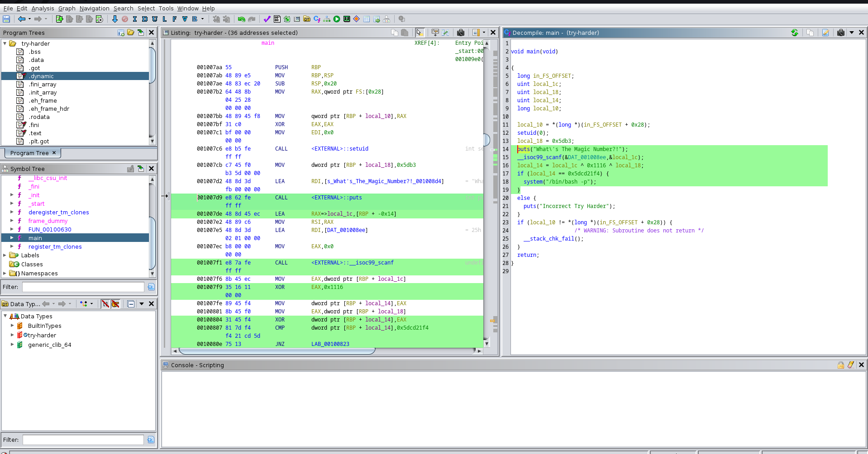868x454 pixels.
Task: Expand the BuiltInTypes tree node
Action: coord(12,326)
